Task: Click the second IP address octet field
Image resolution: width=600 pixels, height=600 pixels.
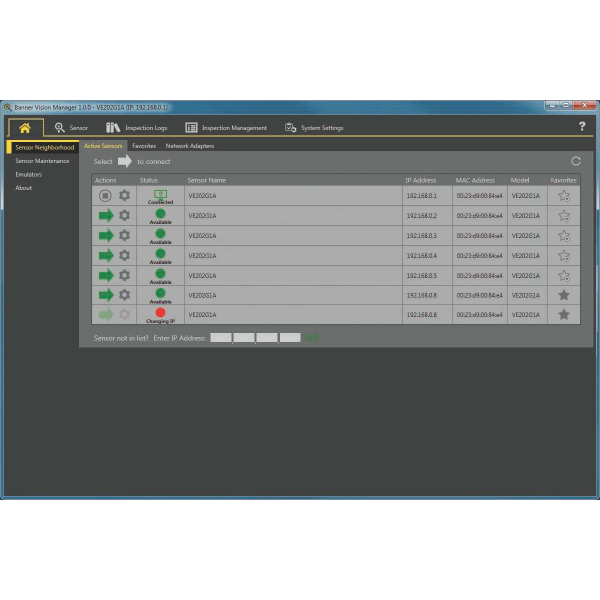Action: point(244,338)
